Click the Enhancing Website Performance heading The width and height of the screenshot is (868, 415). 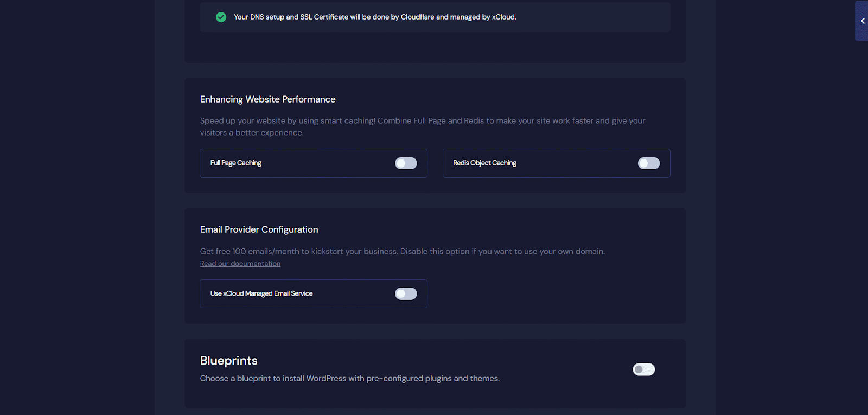point(267,99)
